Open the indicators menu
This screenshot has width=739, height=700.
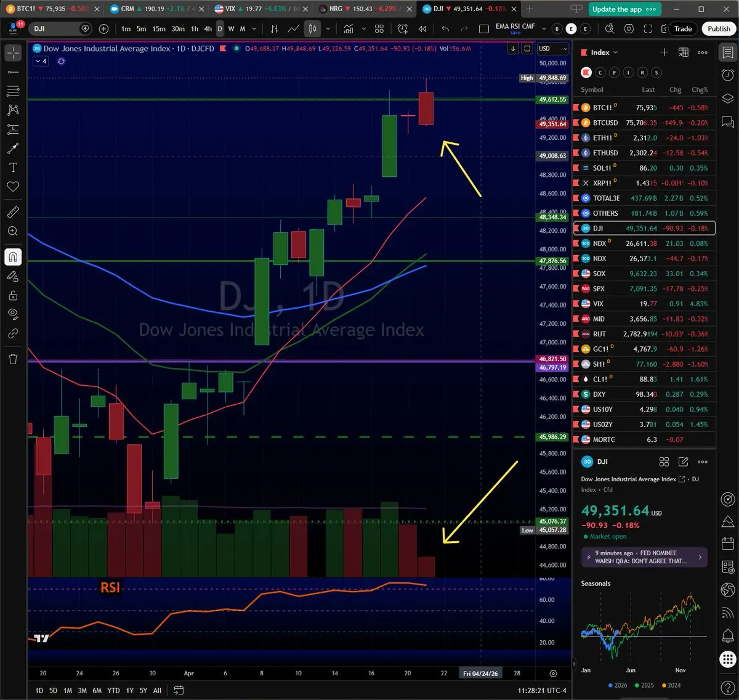(x=349, y=29)
